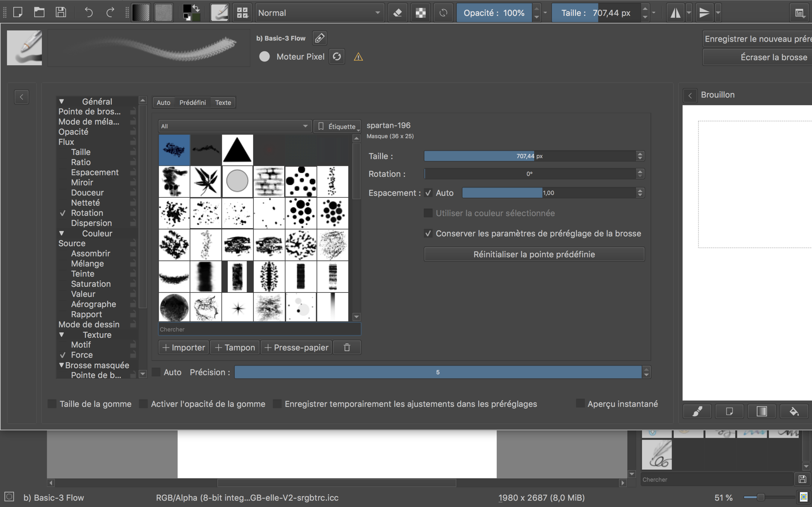Toggle eraser mode in the toolbar
The width and height of the screenshot is (812, 507).
(398, 13)
